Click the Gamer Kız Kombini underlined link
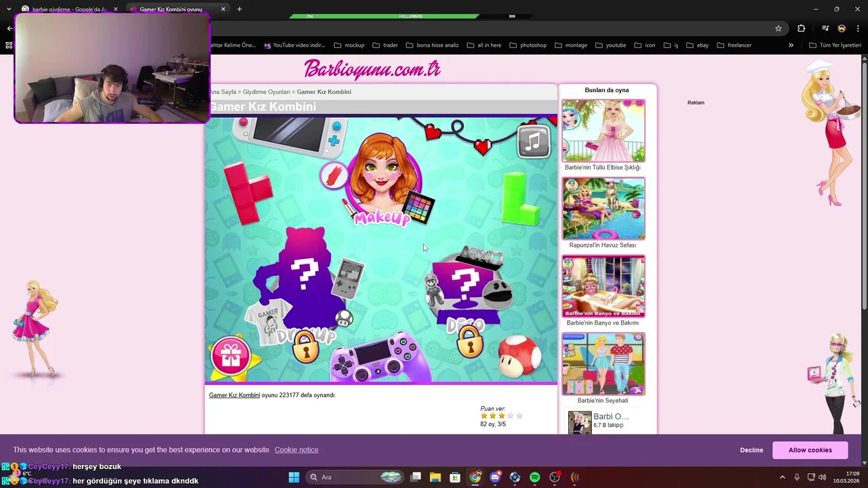 (x=235, y=395)
